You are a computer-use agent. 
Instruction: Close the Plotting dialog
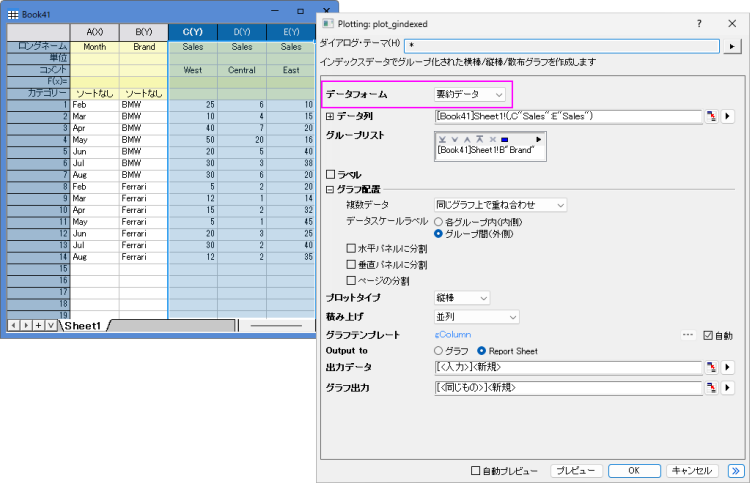(x=732, y=23)
